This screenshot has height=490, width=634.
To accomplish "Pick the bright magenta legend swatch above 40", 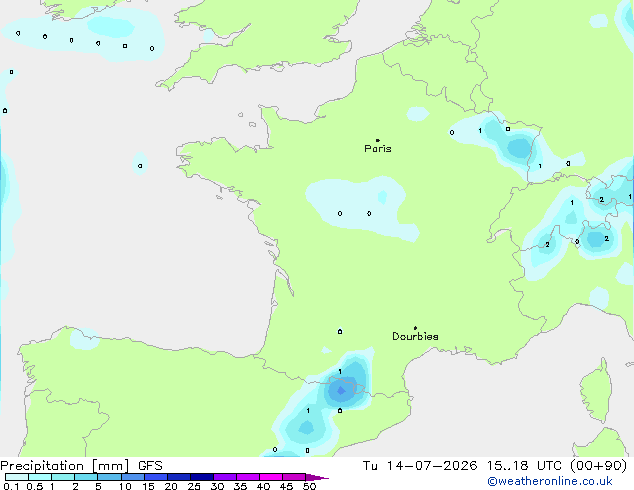I will click(271, 477).
